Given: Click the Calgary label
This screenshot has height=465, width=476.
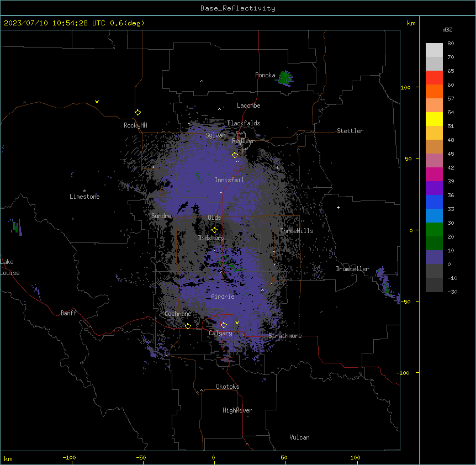Looking at the screenshot, I should (x=220, y=333).
